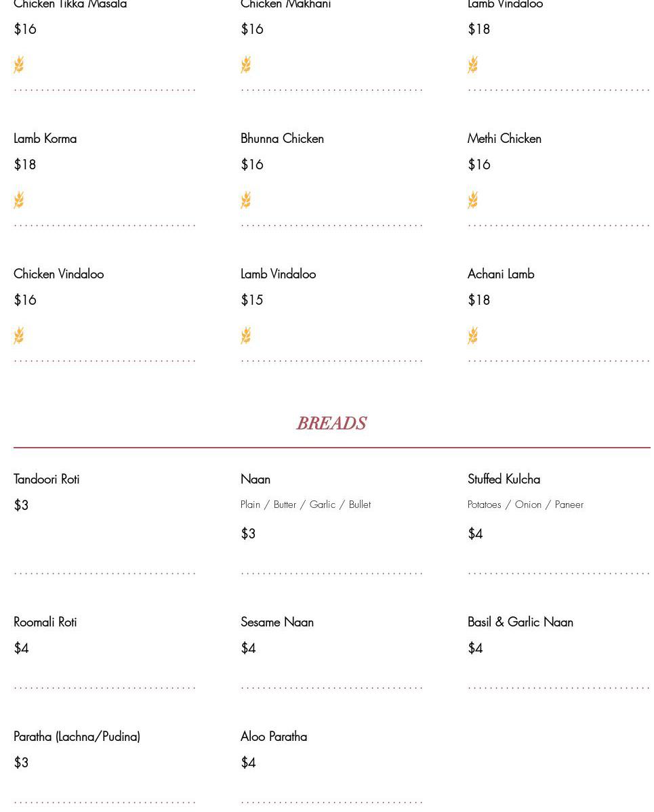
Task: Select the Sesame Naan item
Action: tap(277, 622)
